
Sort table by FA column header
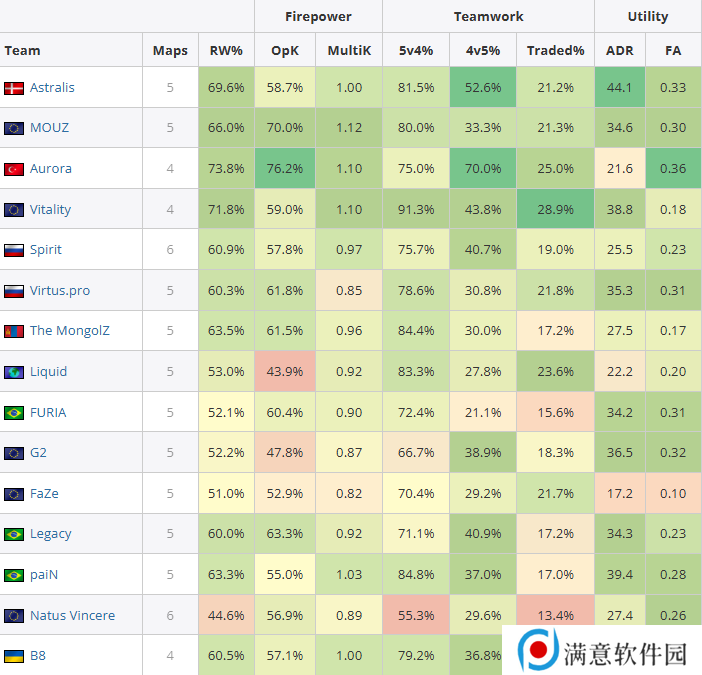click(673, 50)
